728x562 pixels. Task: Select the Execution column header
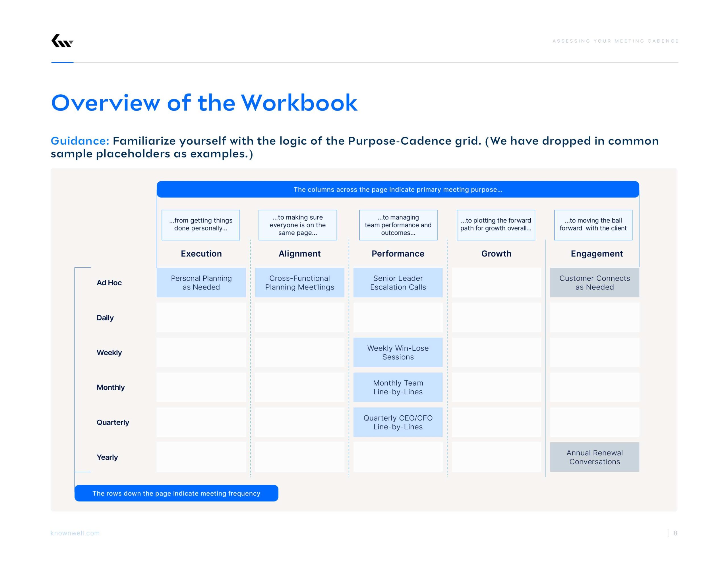point(201,253)
